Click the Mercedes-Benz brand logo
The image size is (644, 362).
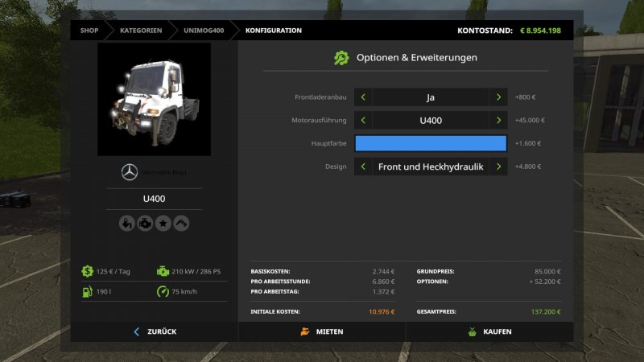click(130, 172)
